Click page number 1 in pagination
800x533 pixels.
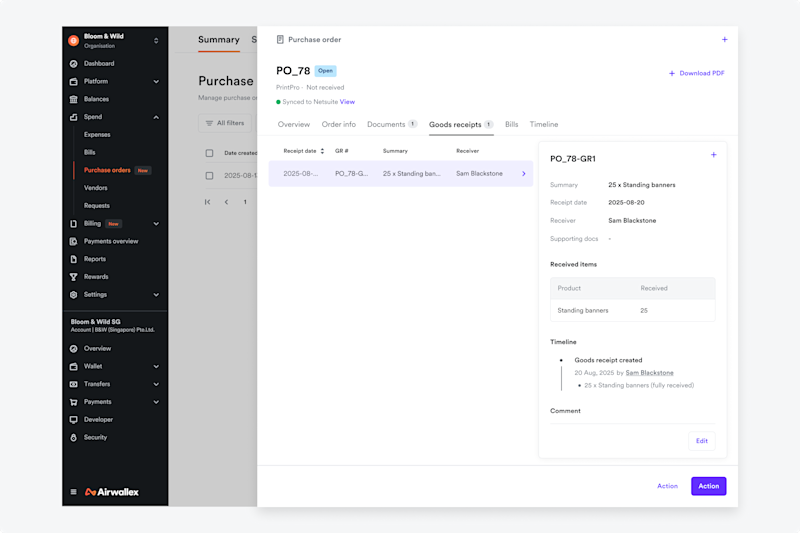pos(245,202)
